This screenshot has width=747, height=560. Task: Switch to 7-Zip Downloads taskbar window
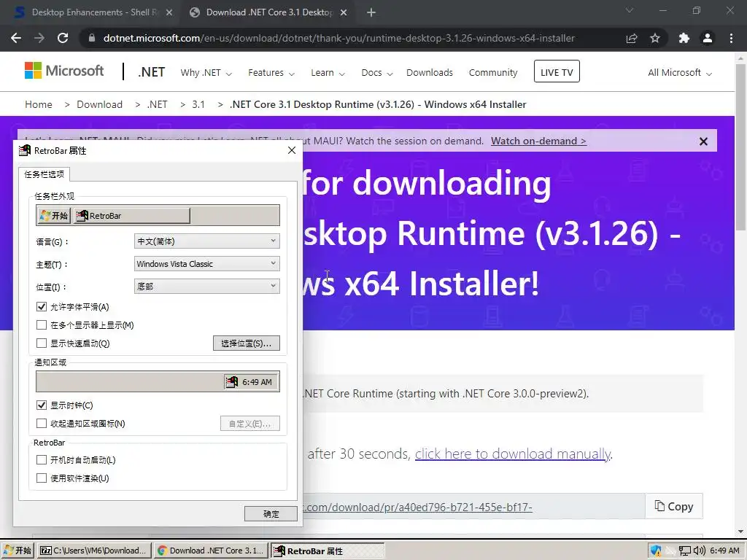(94, 551)
